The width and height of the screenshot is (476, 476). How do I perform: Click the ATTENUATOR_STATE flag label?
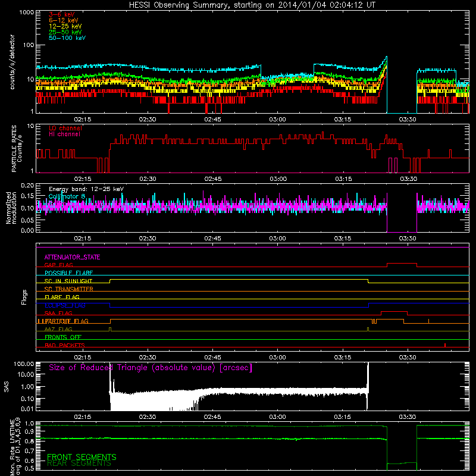72,257
